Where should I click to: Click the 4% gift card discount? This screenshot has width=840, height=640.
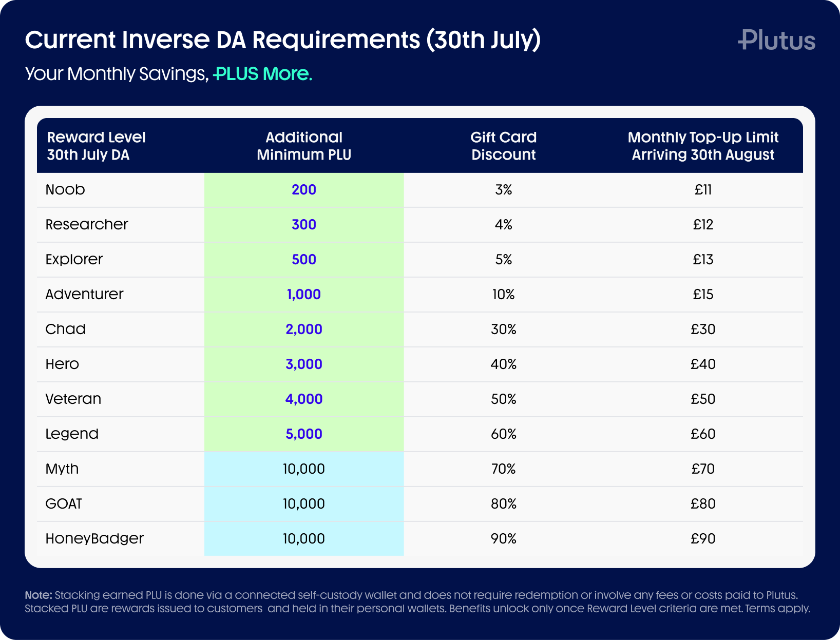[504, 224]
